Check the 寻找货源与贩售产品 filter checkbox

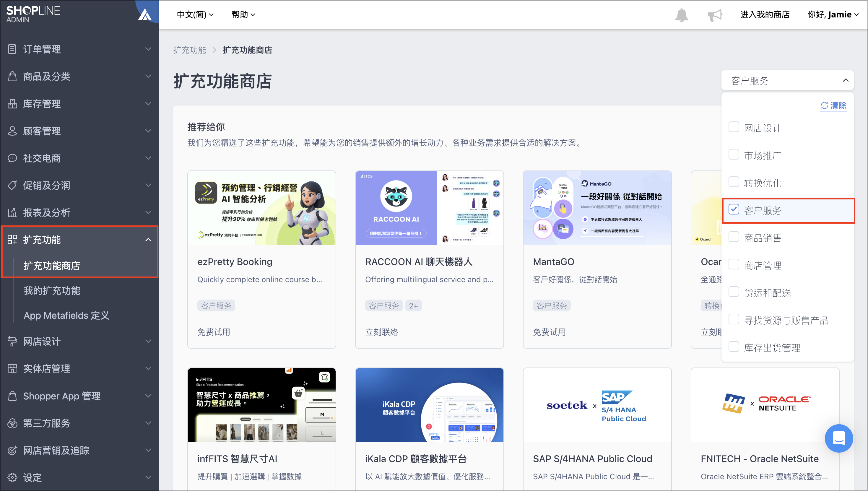click(734, 320)
